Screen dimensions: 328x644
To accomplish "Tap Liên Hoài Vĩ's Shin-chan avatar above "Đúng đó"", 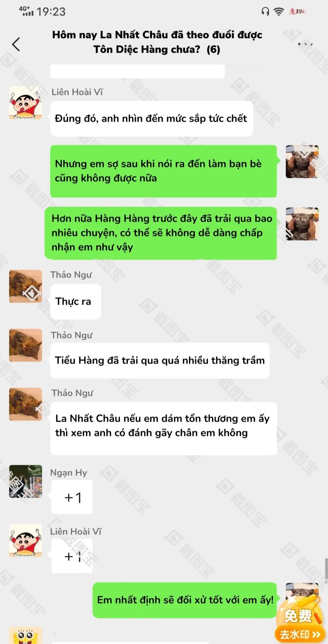I will 26,103.
